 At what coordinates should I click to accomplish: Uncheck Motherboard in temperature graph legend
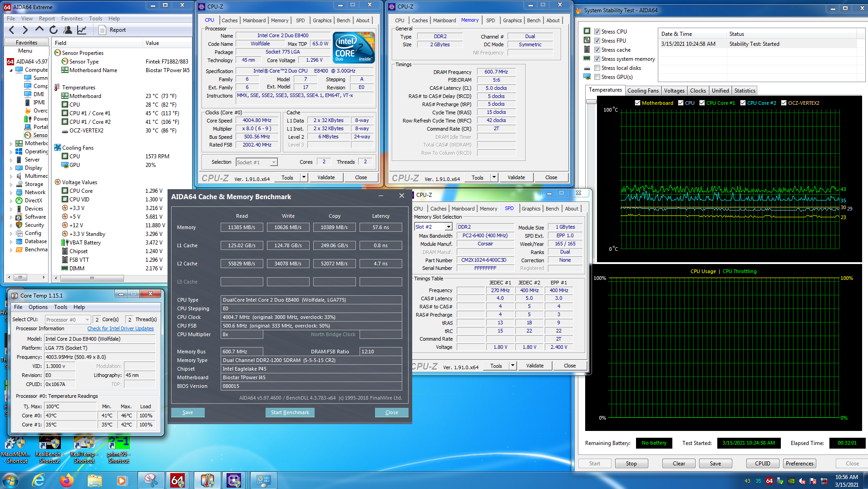pyautogui.click(x=638, y=103)
